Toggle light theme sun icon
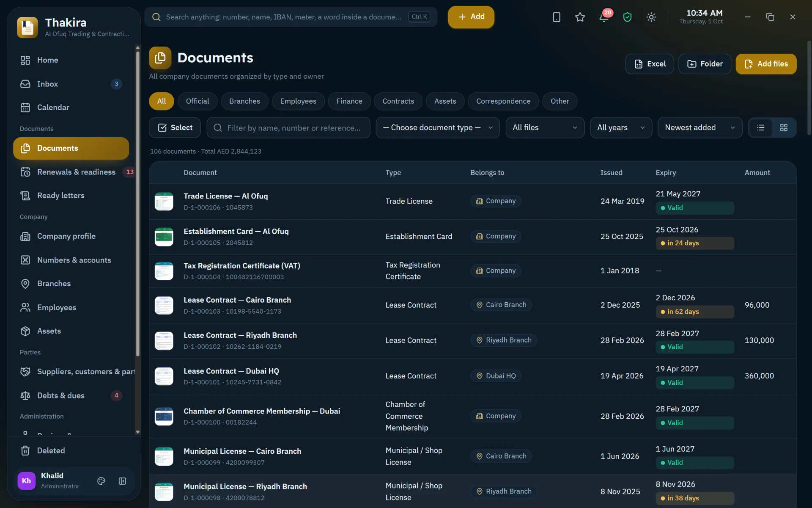 651,17
